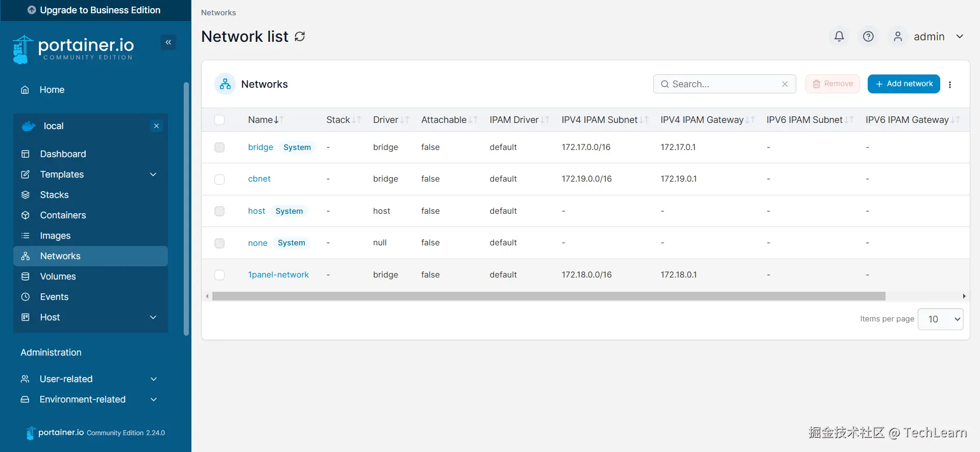Image resolution: width=980 pixels, height=452 pixels.
Task: Tick the 1panel-network checkbox
Action: [x=219, y=275]
